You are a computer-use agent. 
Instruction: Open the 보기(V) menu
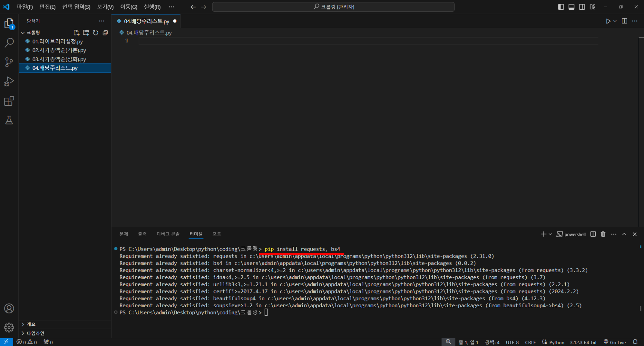105,7
